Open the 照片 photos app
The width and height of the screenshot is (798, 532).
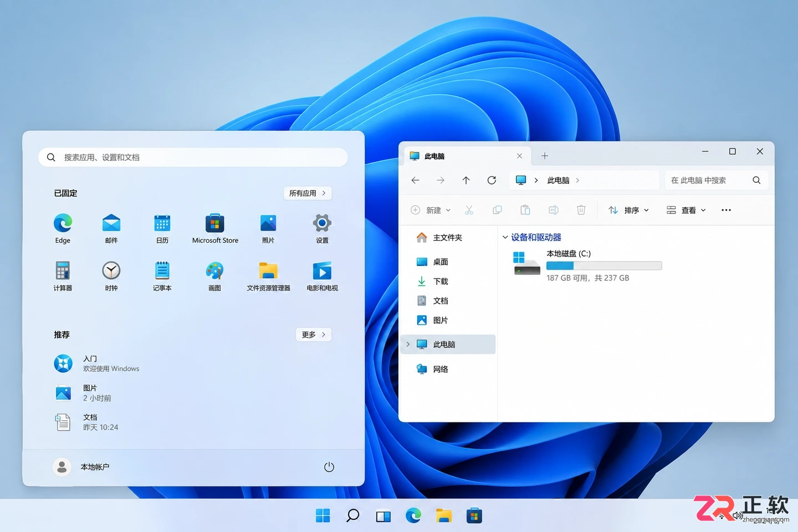click(268, 228)
